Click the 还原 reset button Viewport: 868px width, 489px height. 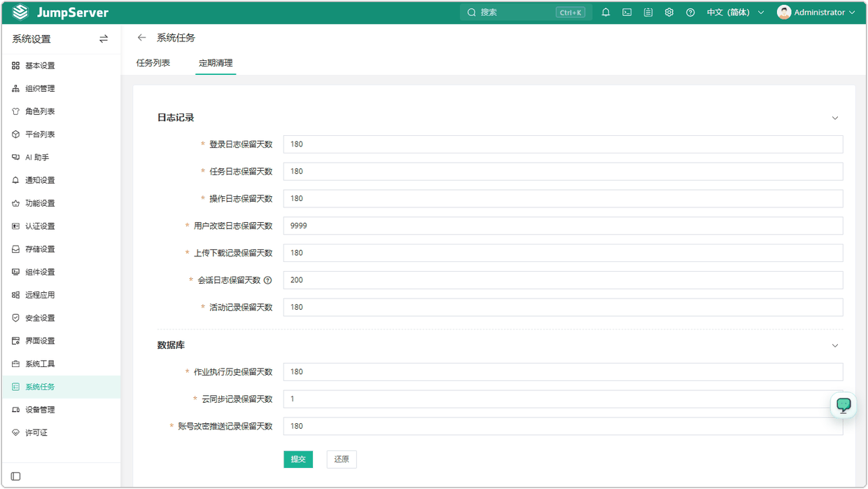coord(342,460)
